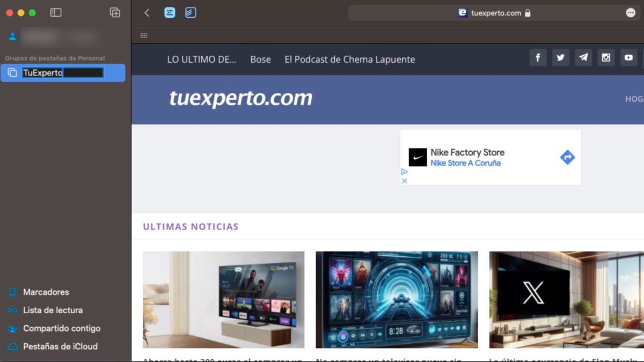The width and height of the screenshot is (644, 362).
Task: Toggle the Safari sidebar button
Action: pyautogui.click(x=56, y=12)
